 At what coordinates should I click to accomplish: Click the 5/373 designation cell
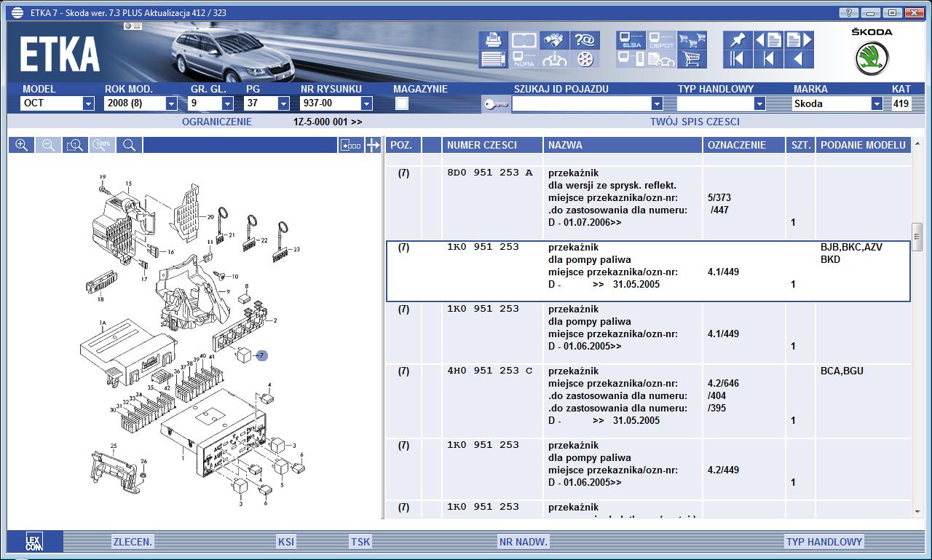(719, 198)
